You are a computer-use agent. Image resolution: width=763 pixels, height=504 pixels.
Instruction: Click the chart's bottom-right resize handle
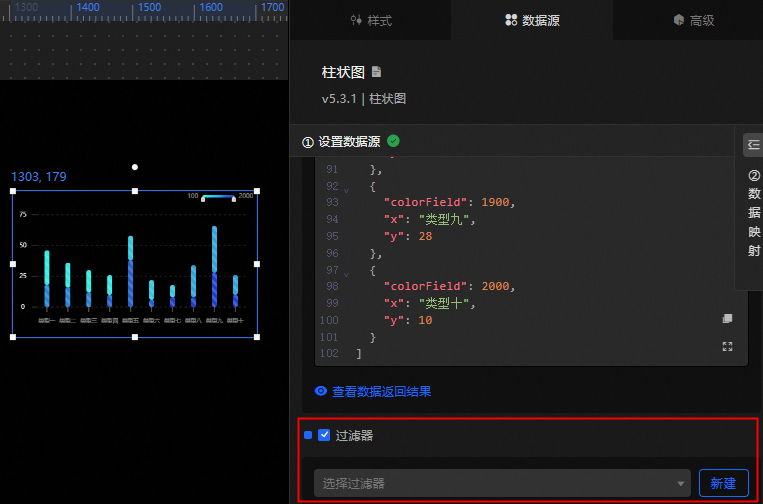[257, 337]
